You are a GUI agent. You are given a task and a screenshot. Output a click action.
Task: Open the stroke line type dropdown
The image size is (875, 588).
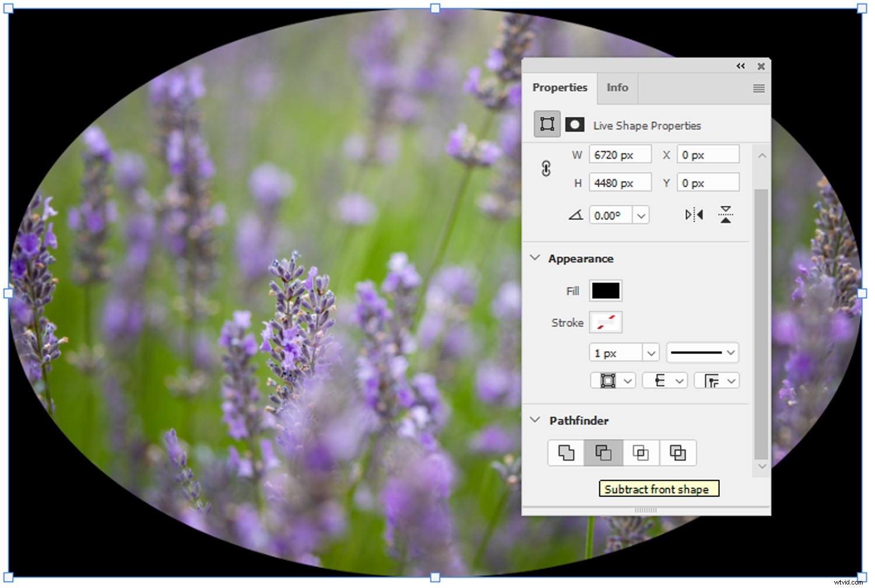click(702, 352)
